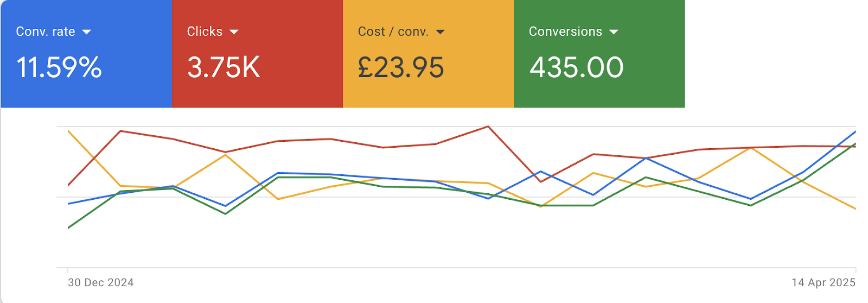The width and height of the screenshot is (868, 303).
Task: Click the "Conversions" label on green card
Action: pyautogui.click(x=565, y=31)
